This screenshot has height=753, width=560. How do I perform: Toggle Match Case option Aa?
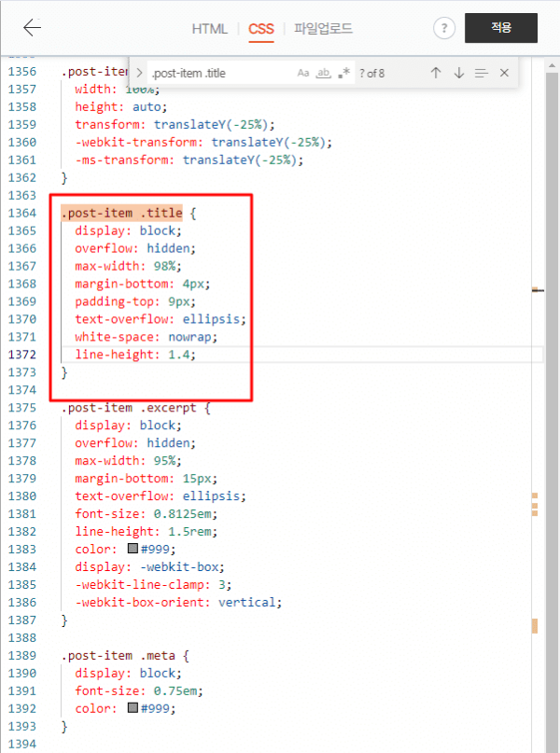[x=303, y=73]
